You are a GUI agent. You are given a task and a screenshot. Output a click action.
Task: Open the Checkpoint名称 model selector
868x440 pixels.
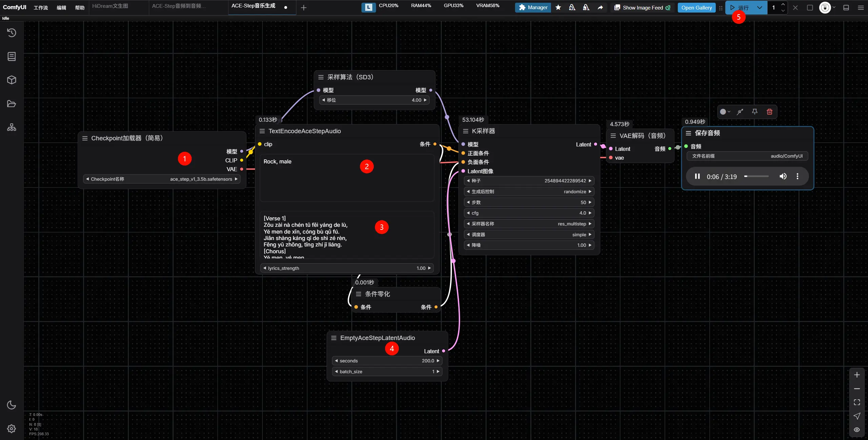(162, 179)
